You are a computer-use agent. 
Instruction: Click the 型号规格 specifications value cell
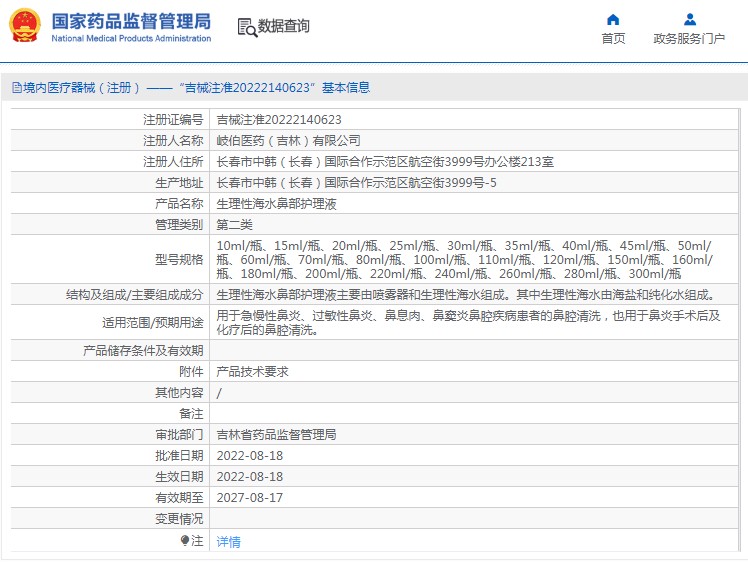tap(474, 260)
